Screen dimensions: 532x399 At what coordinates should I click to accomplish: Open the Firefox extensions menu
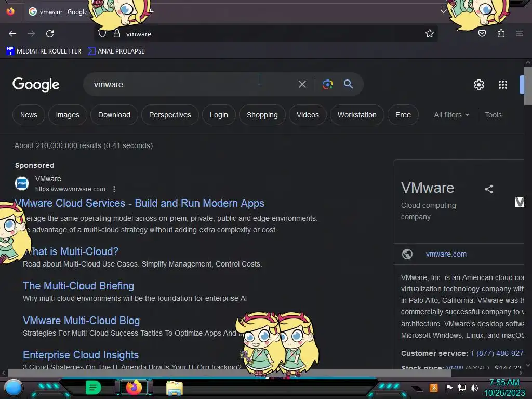501,33
